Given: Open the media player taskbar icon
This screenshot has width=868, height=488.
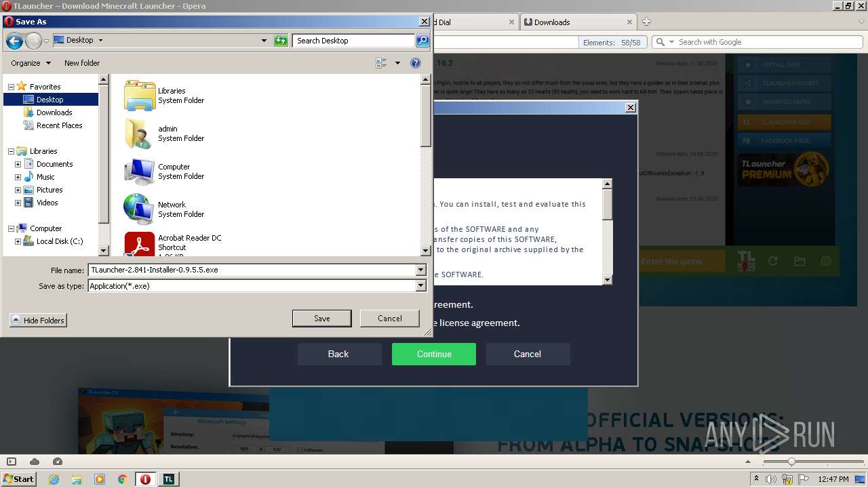Looking at the screenshot, I should [100, 479].
